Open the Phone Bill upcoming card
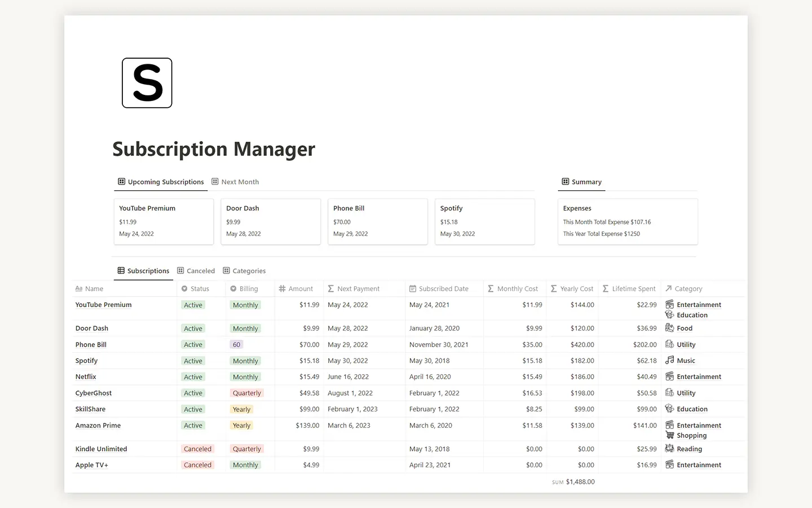 378,221
